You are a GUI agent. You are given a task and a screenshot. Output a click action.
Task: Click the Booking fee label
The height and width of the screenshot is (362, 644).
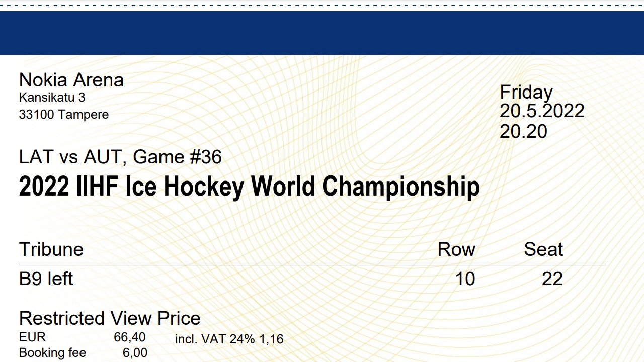[x=52, y=353]
